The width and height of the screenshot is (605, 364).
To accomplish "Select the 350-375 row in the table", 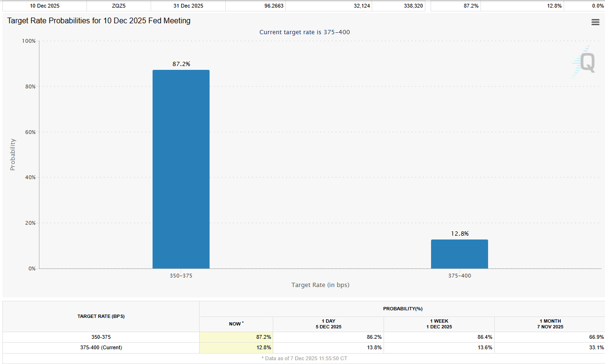I will click(101, 337).
